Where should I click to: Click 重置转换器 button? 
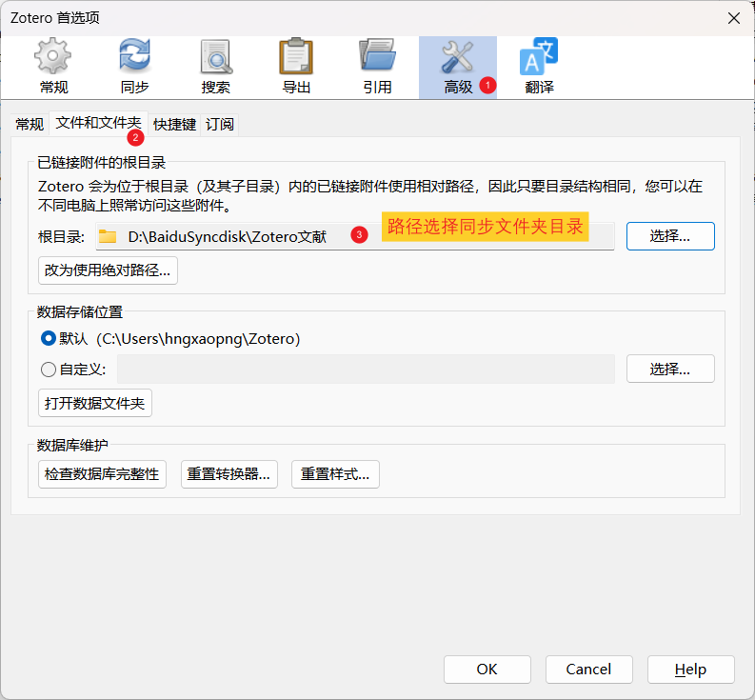[229, 474]
